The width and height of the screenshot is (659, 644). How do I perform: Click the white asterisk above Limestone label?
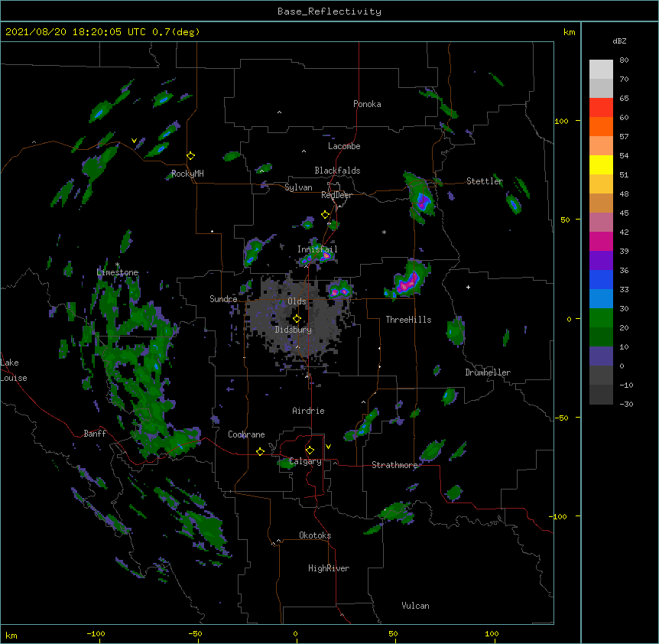click(117, 265)
